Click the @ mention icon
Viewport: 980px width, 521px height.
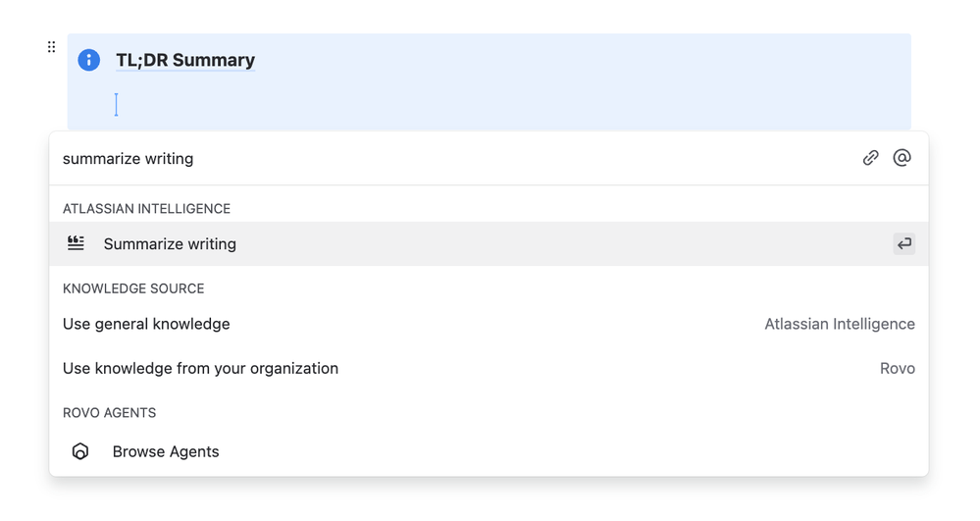point(902,158)
